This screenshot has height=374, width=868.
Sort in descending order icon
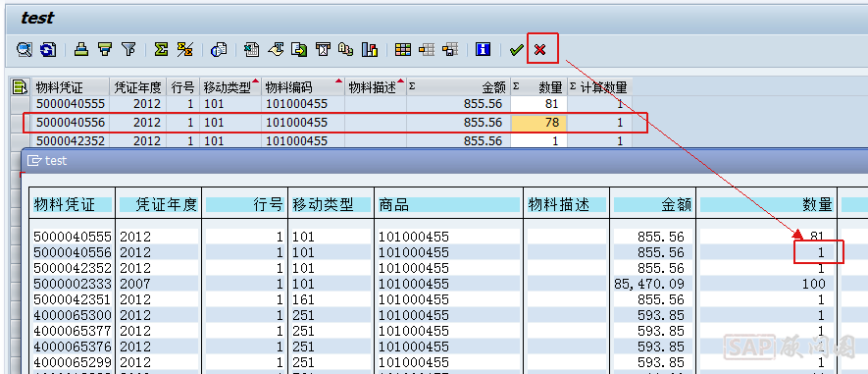pos(105,50)
